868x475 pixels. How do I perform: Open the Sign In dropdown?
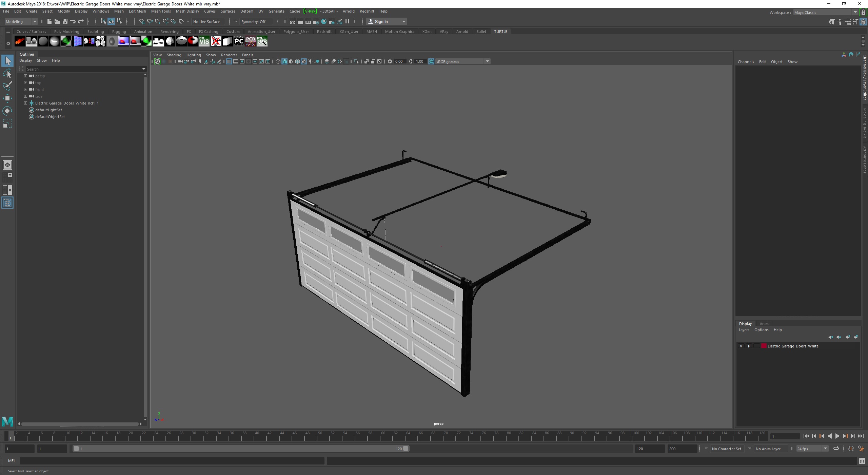click(x=387, y=21)
